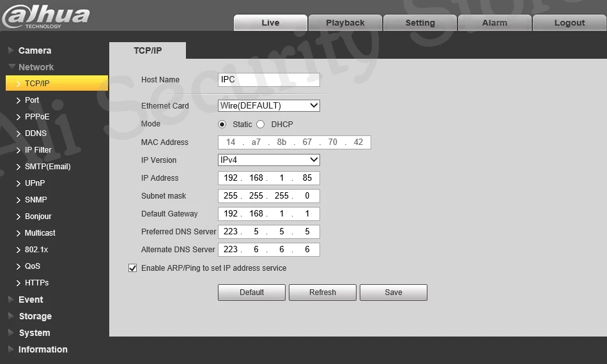Select the Static mode radio button

(x=222, y=125)
